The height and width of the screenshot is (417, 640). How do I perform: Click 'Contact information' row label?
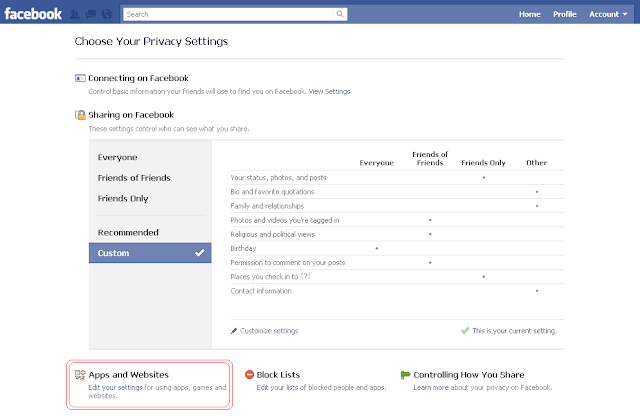click(x=261, y=291)
